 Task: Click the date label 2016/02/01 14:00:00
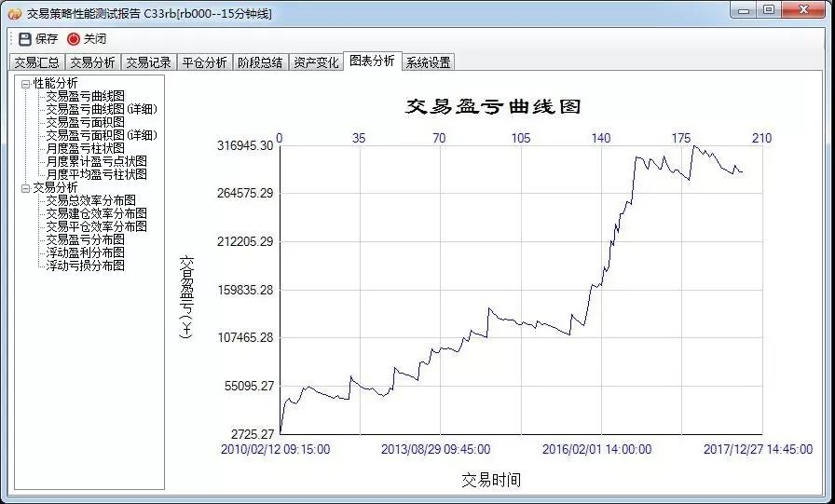(x=597, y=449)
